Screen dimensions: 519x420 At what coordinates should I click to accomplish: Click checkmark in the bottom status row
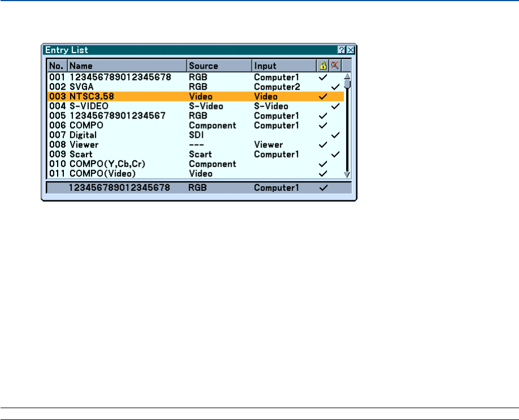click(324, 187)
